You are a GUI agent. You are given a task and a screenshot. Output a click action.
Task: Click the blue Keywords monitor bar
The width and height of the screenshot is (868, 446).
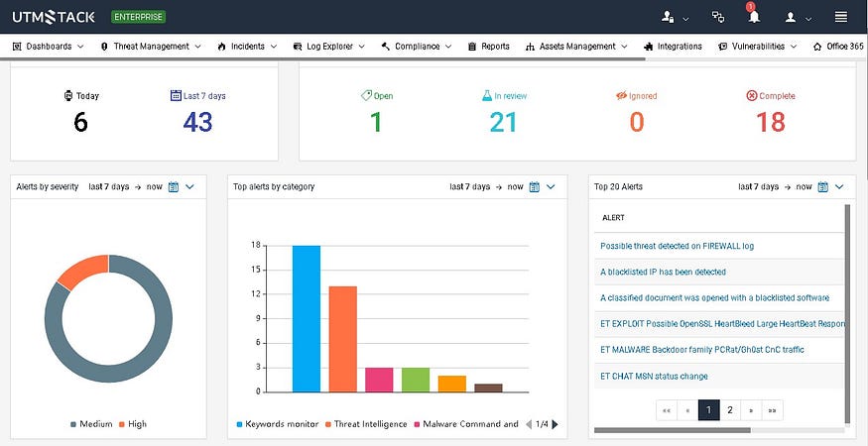pos(307,319)
